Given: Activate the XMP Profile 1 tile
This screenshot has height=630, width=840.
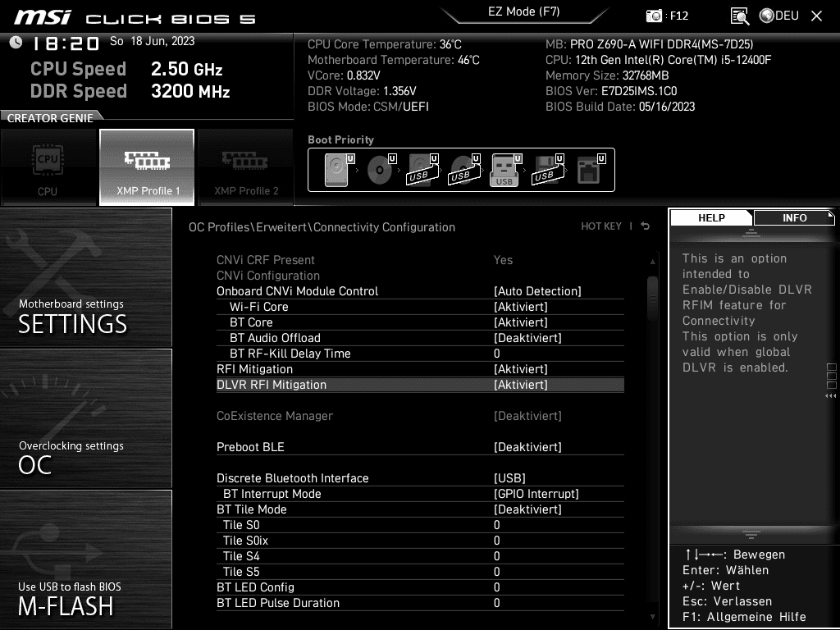Looking at the screenshot, I should (147, 167).
